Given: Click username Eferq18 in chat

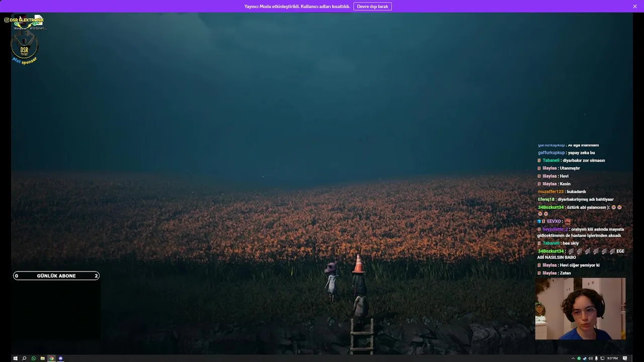Looking at the screenshot, I should click(546, 200).
